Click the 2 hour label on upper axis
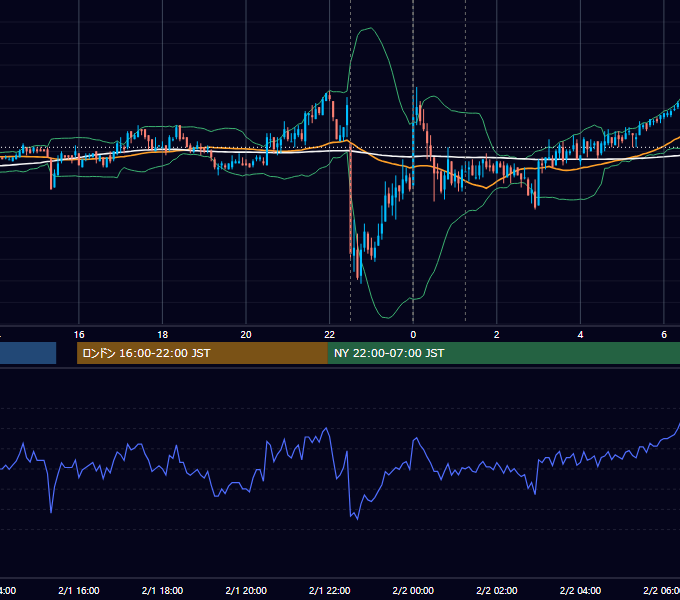The width and height of the screenshot is (680, 600). pyautogui.click(x=497, y=335)
